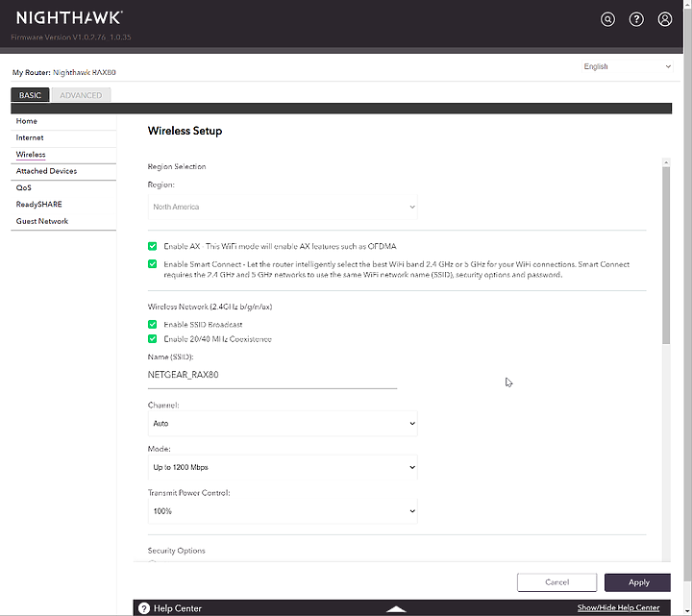Toggle Enable Smart Connect checkbox

152,264
